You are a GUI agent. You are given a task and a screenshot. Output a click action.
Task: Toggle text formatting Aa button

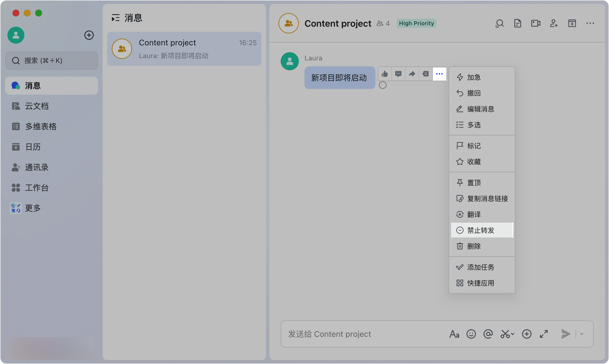point(454,334)
